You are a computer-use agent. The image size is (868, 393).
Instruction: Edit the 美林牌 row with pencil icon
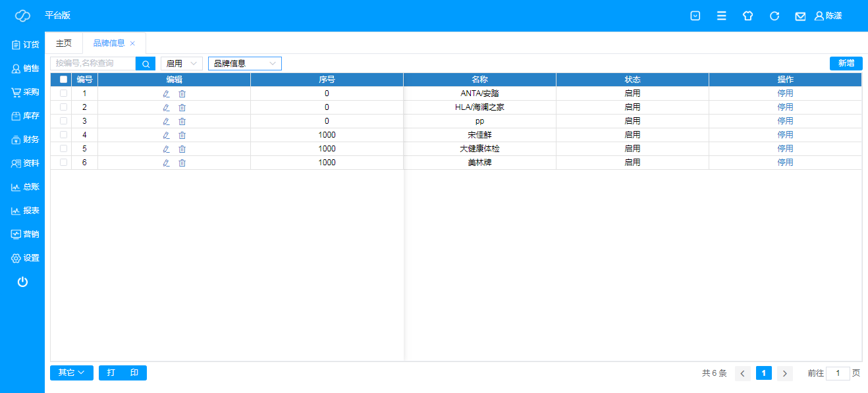pos(166,163)
